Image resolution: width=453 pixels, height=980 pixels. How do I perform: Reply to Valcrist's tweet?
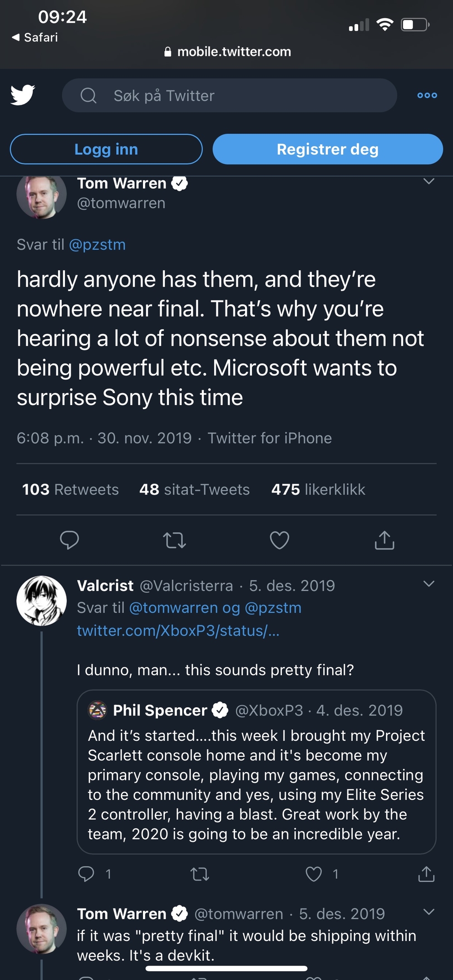coord(86,874)
